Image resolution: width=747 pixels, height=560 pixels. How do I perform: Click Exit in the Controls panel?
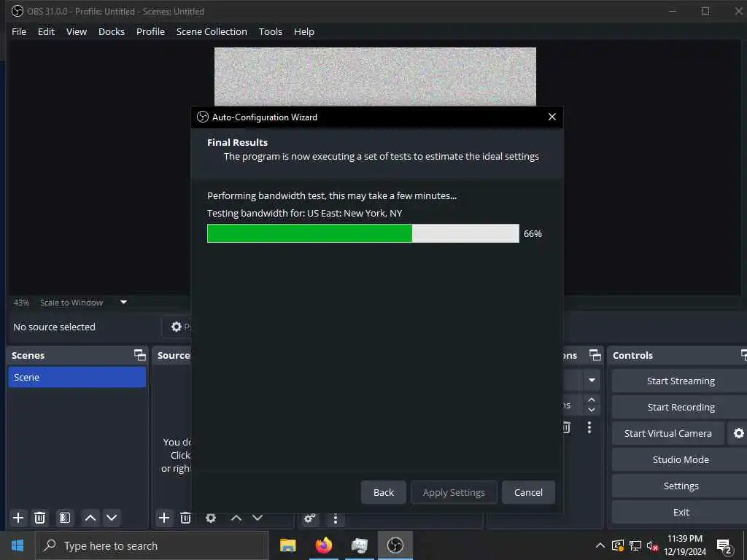point(681,512)
